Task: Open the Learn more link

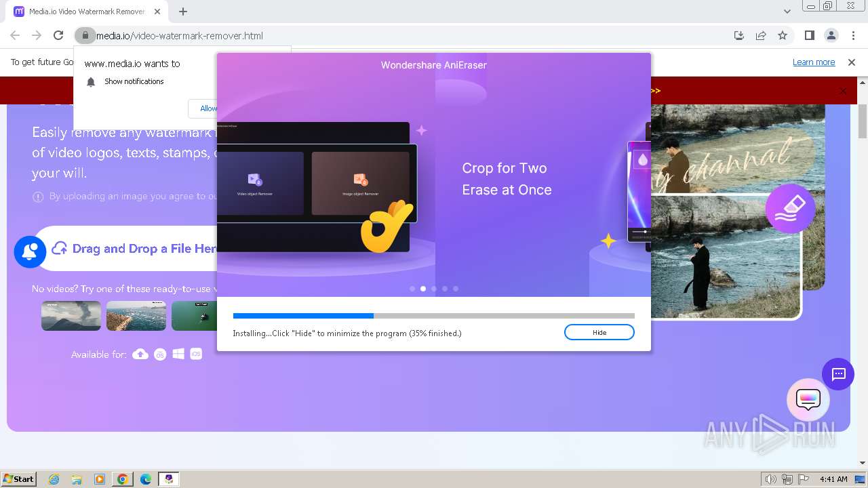Action: click(814, 62)
